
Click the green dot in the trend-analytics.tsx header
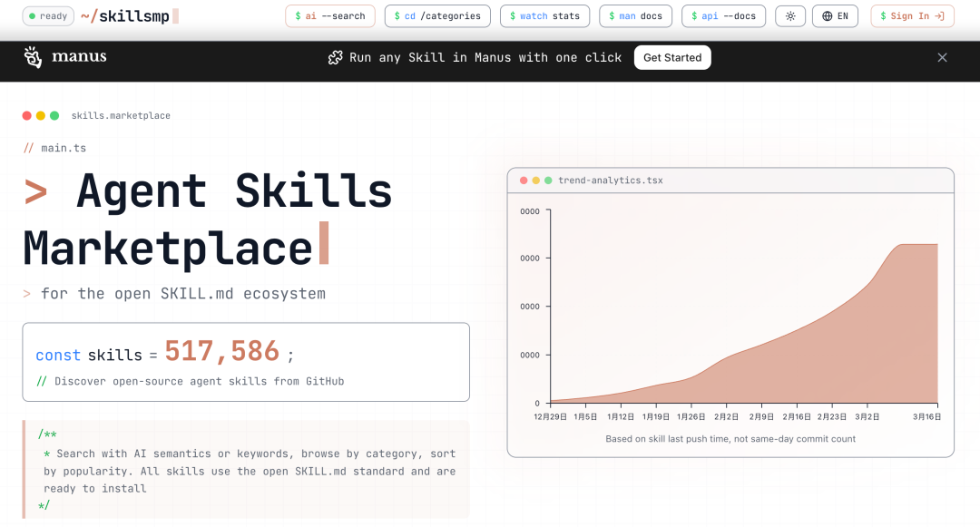coord(548,181)
